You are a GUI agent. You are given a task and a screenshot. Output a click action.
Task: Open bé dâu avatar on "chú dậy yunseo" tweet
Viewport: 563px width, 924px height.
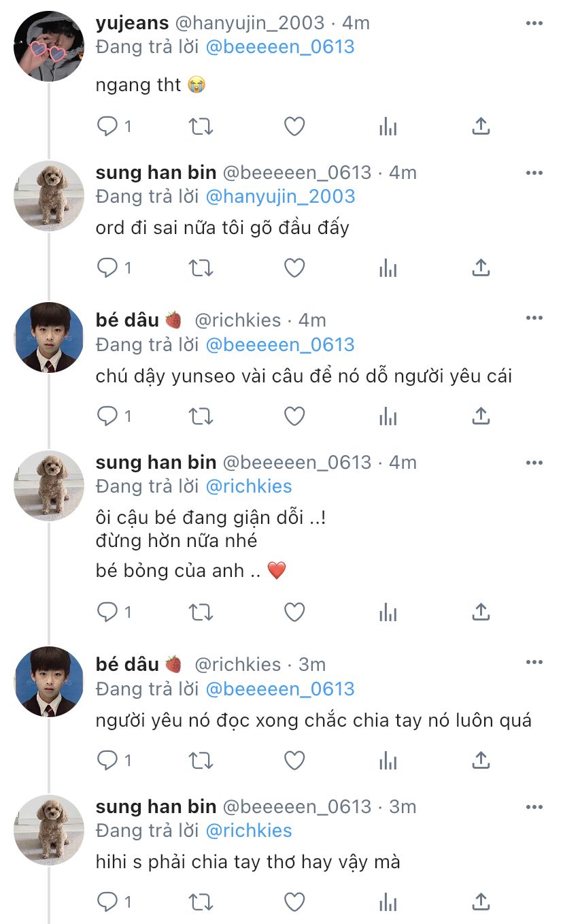click(48, 337)
